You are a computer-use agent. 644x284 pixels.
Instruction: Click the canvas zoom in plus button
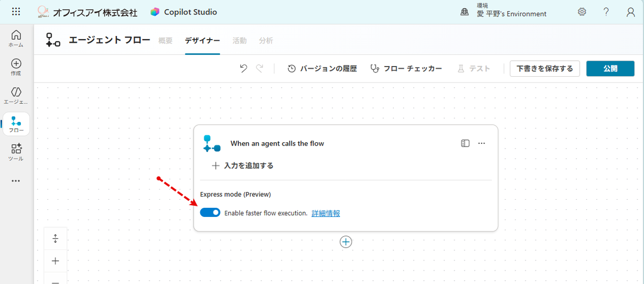(x=55, y=261)
